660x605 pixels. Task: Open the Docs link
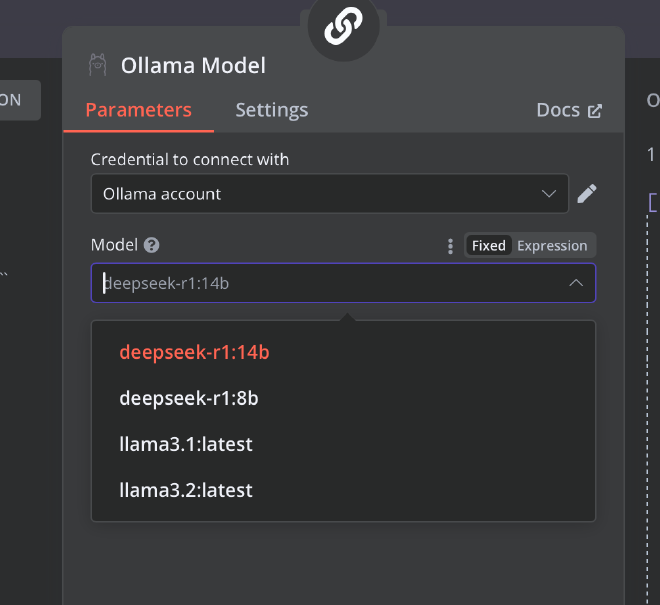click(569, 110)
